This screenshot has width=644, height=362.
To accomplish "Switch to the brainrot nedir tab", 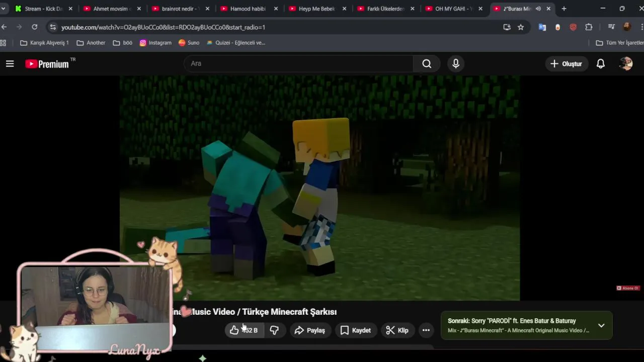I will click(x=181, y=9).
